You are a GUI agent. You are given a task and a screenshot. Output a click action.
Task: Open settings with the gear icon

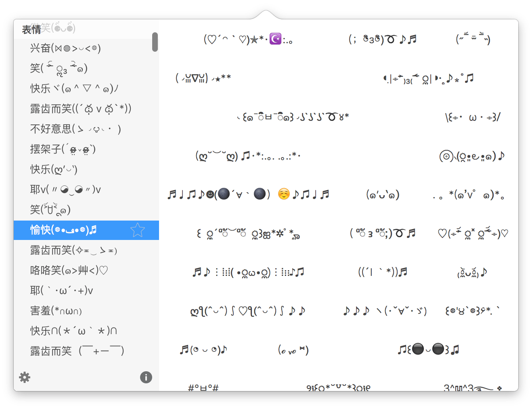tap(25, 377)
